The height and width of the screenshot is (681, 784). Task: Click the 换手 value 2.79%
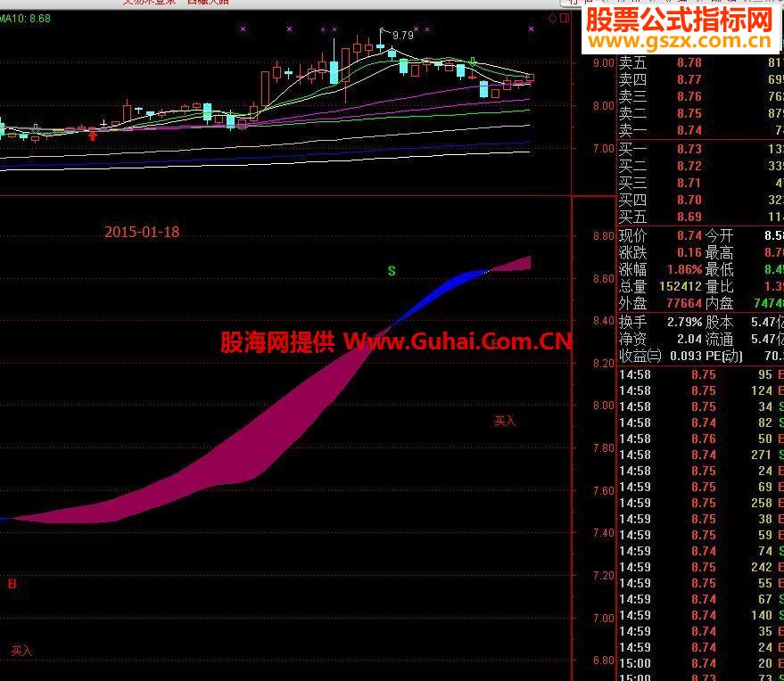coord(684,323)
